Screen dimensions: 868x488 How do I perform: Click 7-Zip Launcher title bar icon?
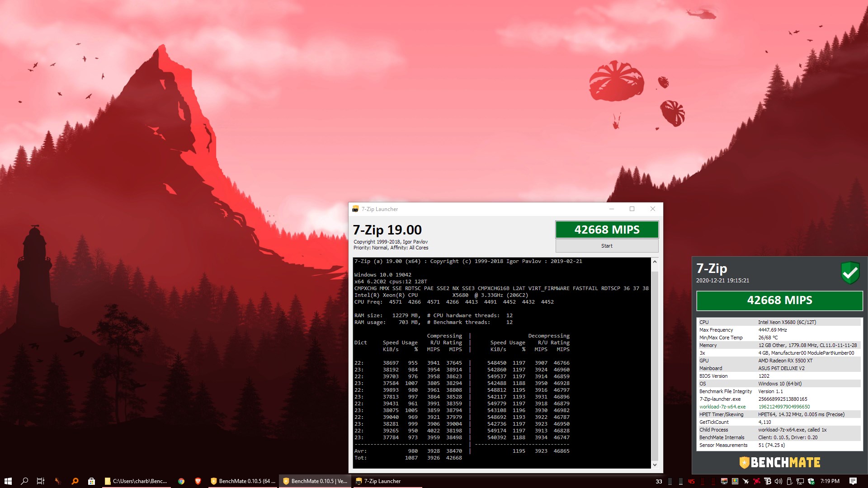355,209
